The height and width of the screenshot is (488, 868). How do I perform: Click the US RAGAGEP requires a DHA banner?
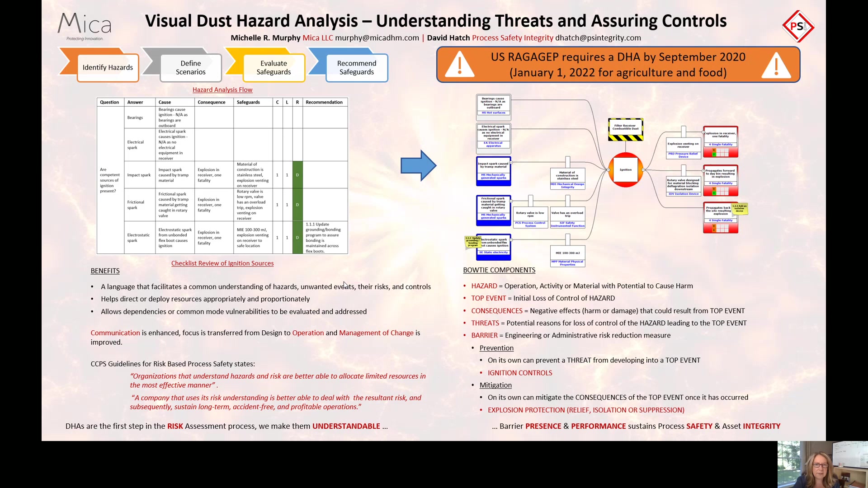tap(618, 65)
